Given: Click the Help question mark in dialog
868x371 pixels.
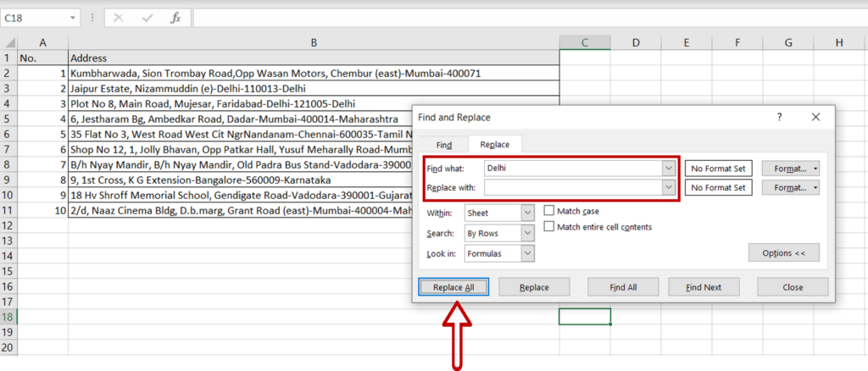Looking at the screenshot, I should coord(780,117).
